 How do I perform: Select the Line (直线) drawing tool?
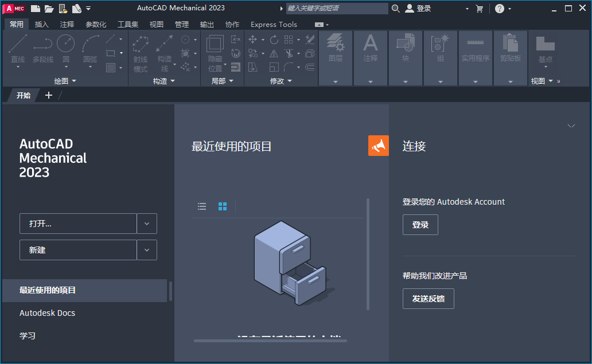click(x=18, y=43)
